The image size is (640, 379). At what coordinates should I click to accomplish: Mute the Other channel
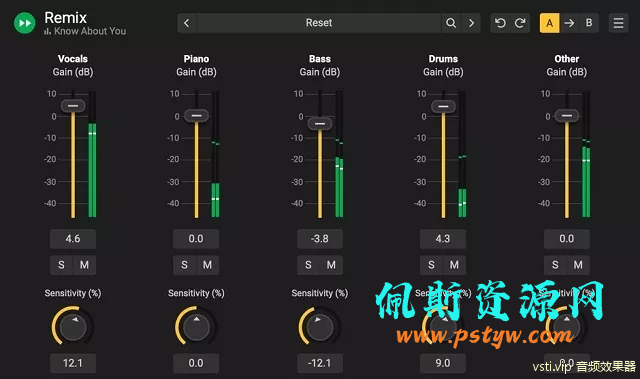coord(578,265)
